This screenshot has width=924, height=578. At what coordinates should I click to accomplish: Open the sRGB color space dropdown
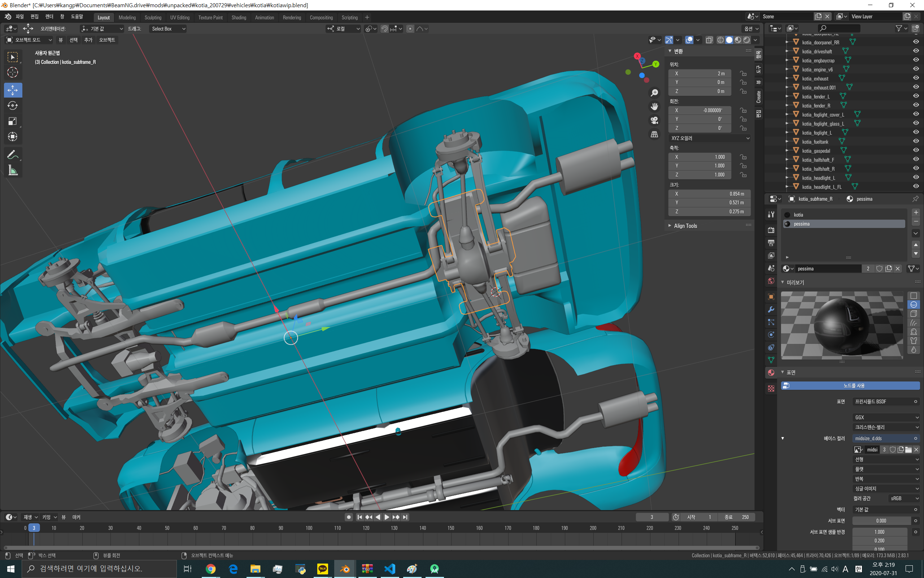coord(903,499)
